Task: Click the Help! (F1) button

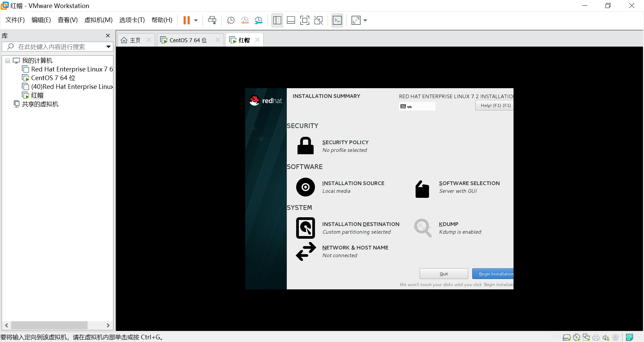Action: [494, 105]
